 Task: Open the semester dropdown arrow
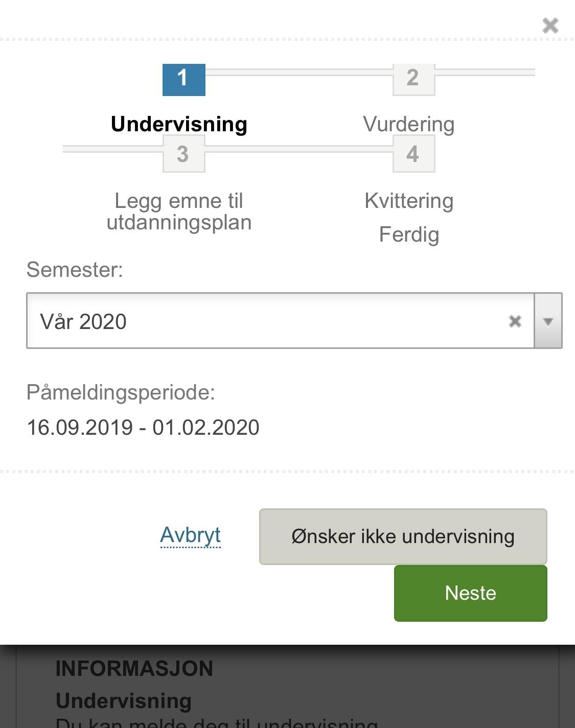click(x=548, y=321)
